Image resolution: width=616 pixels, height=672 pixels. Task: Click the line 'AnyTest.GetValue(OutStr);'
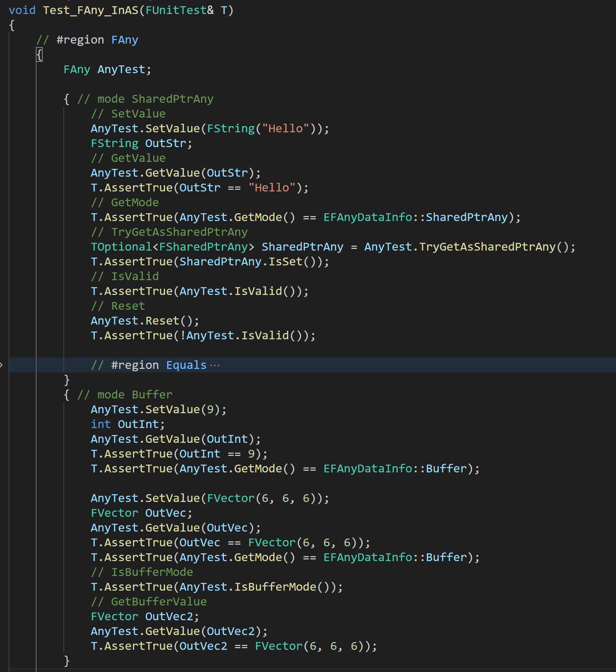pyautogui.click(x=176, y=173)
